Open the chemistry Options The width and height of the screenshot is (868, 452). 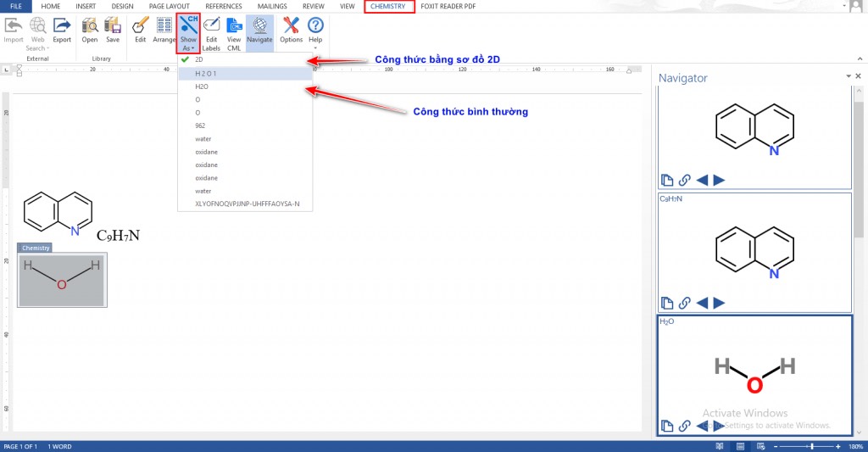292,31
